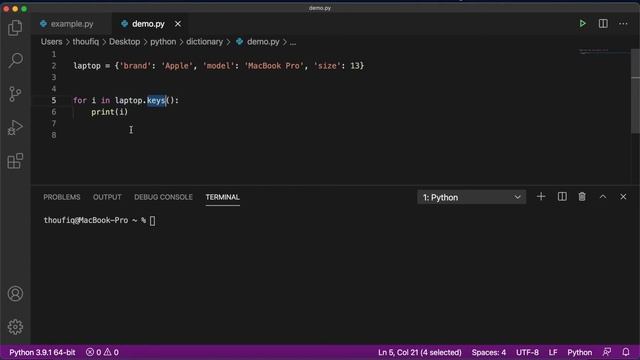Screen dimensions: 640x360
Task: Click the thoufiq breadcrumb
Action: 86,42
